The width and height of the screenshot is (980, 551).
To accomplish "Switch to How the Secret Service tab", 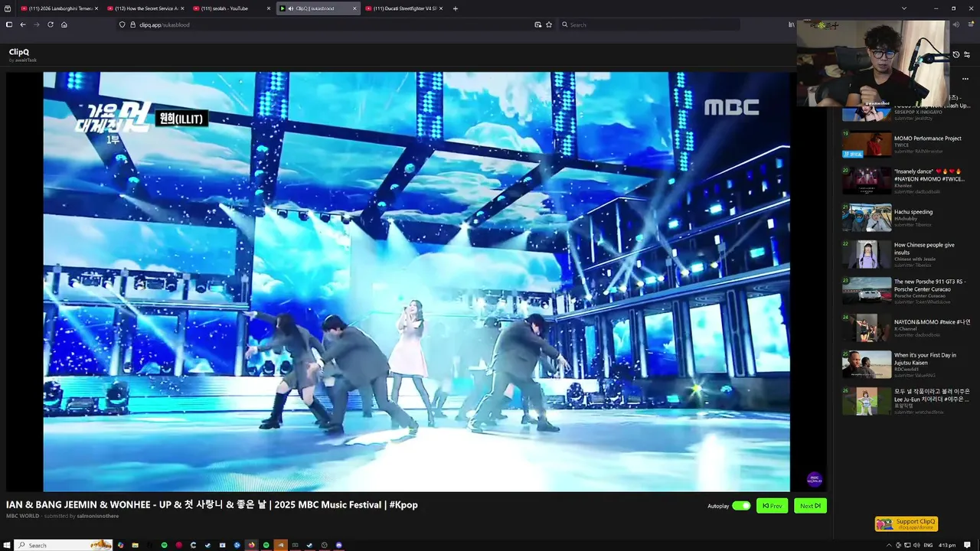I will pyautogui.click(x=145, y=8).
